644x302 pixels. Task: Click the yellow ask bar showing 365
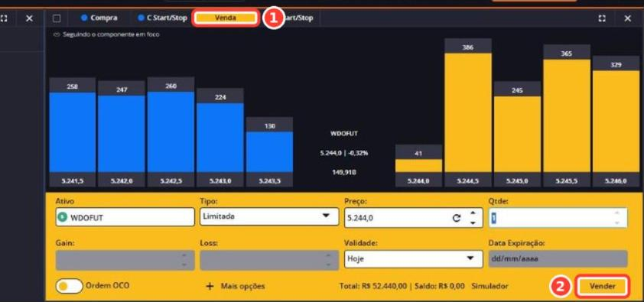point(567,115)
